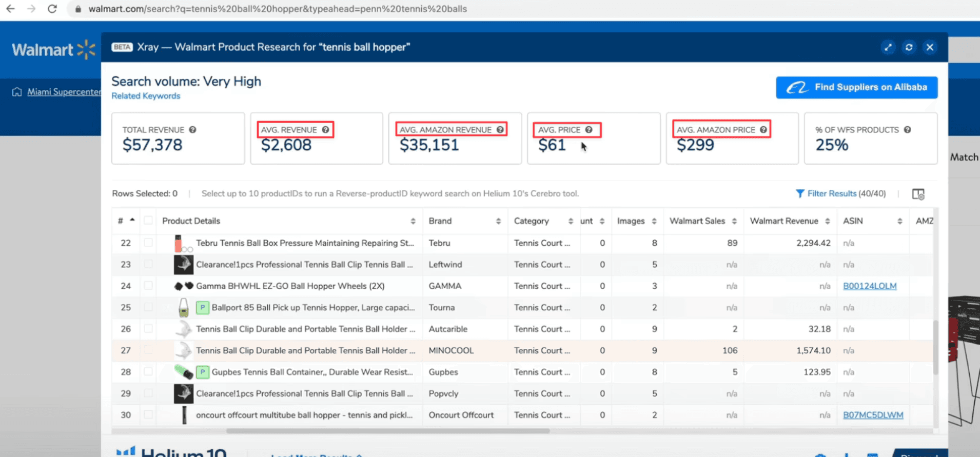Click the browser back arrow

point(10,9)
